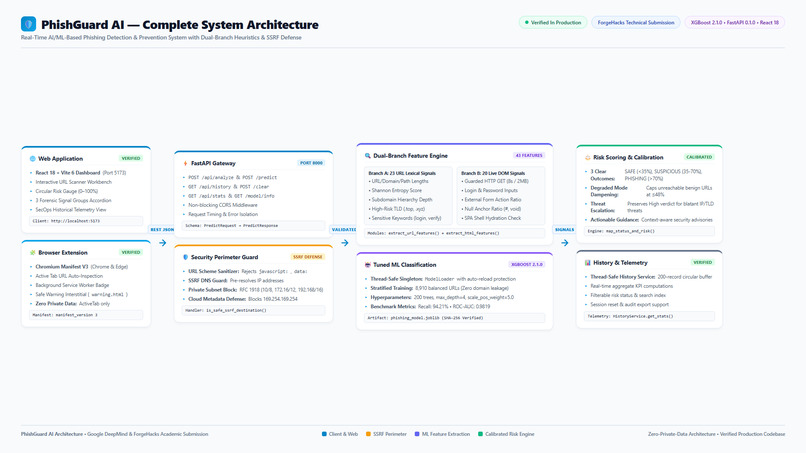Image resolution: width=806 pixels, height=453 pixels.
Task: Click 'Cloud Metadata Defense' bullet
Action: 243,299
